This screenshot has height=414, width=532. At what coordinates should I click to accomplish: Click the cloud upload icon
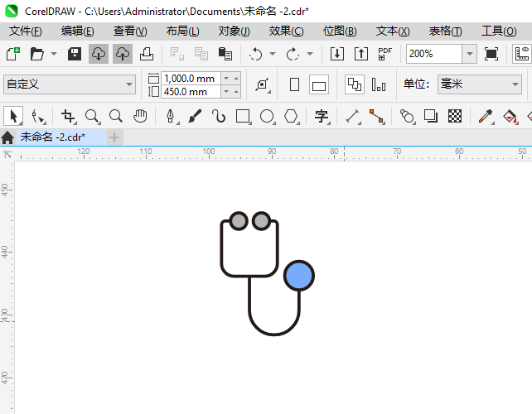point(123,54)
